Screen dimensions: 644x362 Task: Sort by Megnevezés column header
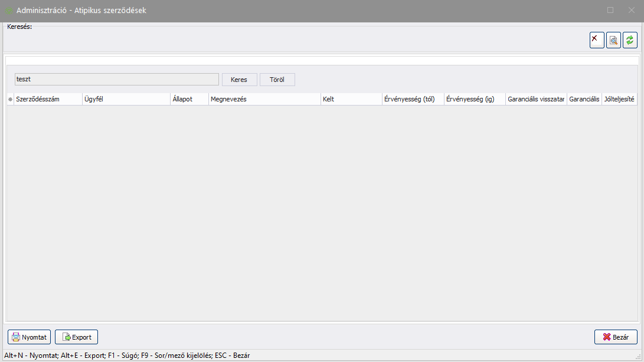tap(264, 100)
